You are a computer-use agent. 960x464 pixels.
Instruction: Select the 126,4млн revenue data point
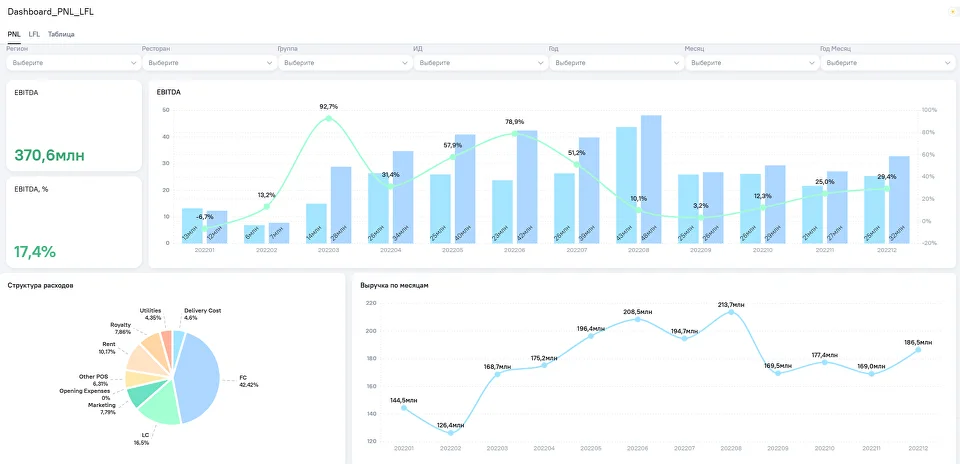click(x=451, y=433)
